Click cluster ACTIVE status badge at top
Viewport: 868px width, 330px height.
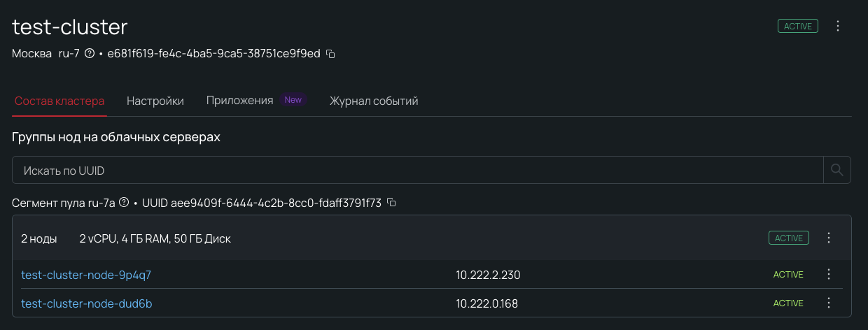pyautogui.click(x=797, y=27)
